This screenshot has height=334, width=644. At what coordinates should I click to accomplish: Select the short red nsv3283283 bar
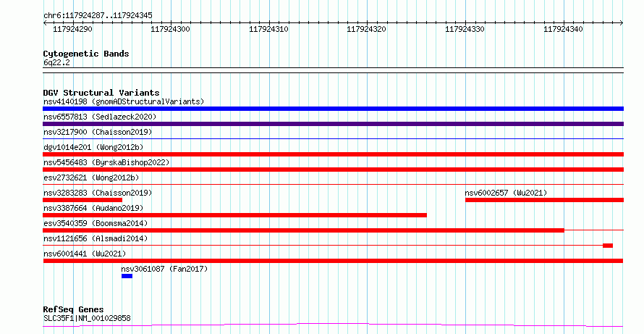pos(82,200)
